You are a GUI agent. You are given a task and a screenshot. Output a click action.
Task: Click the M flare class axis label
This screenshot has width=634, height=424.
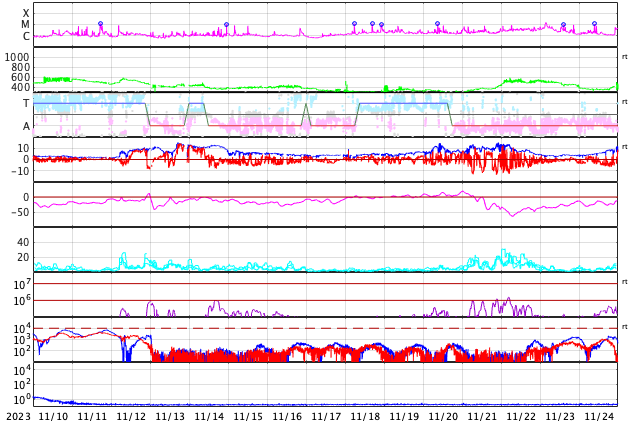pos(25,25)
